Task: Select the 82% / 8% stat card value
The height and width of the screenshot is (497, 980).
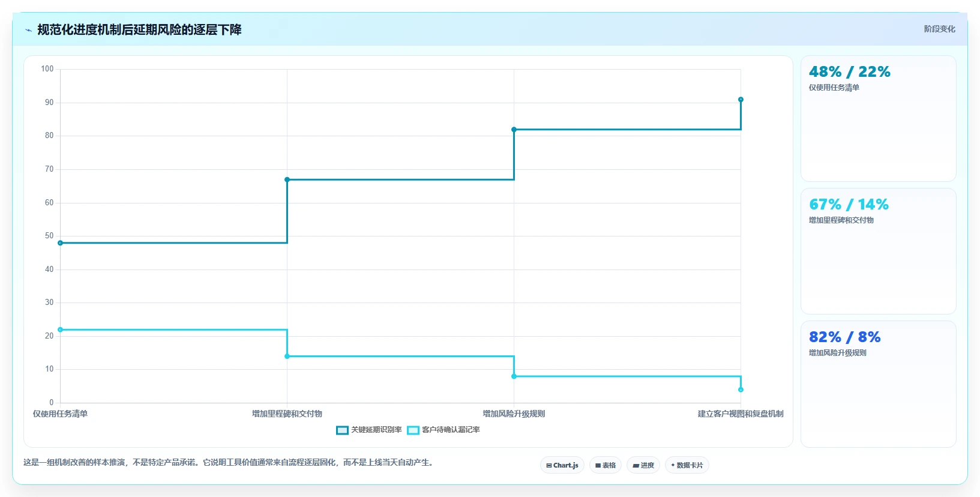Action: (844, 337)
